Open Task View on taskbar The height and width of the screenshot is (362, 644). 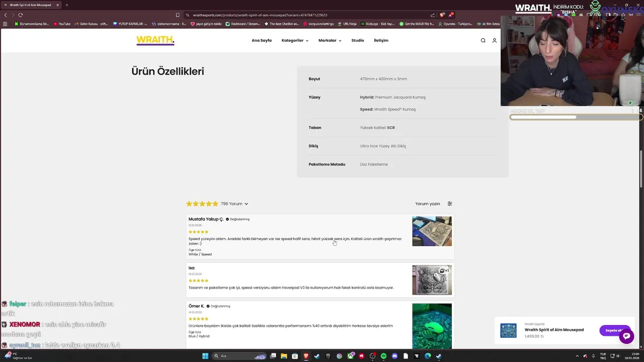pos(273,356)
